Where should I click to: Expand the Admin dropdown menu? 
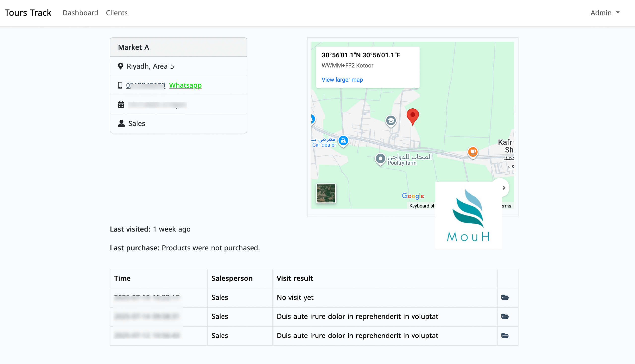click(x=605, y=13)
